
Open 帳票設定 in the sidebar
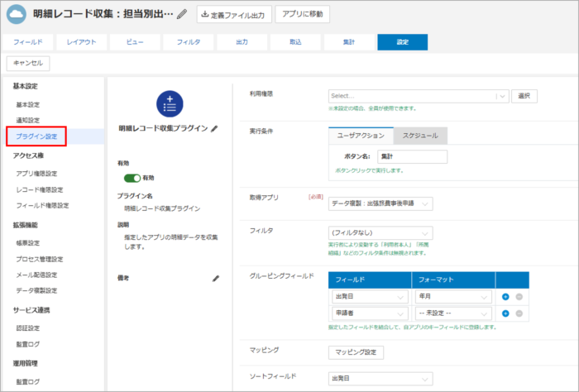[27, 243]
